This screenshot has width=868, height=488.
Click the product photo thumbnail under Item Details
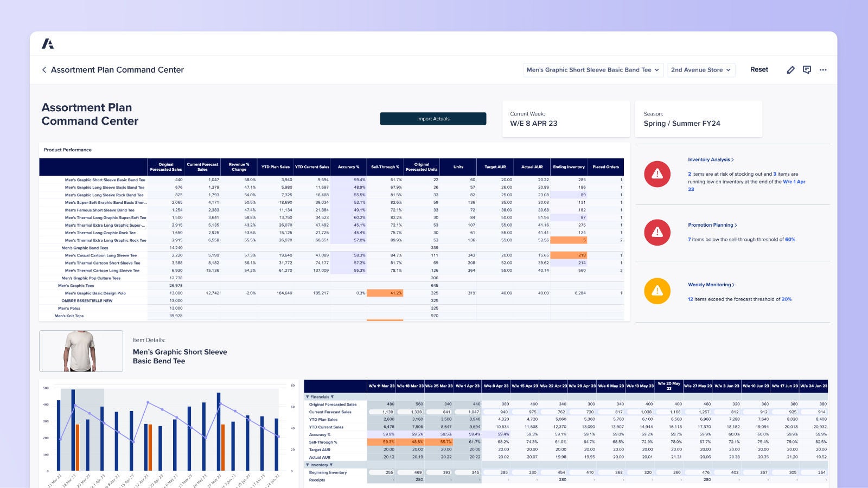(81, 351)
